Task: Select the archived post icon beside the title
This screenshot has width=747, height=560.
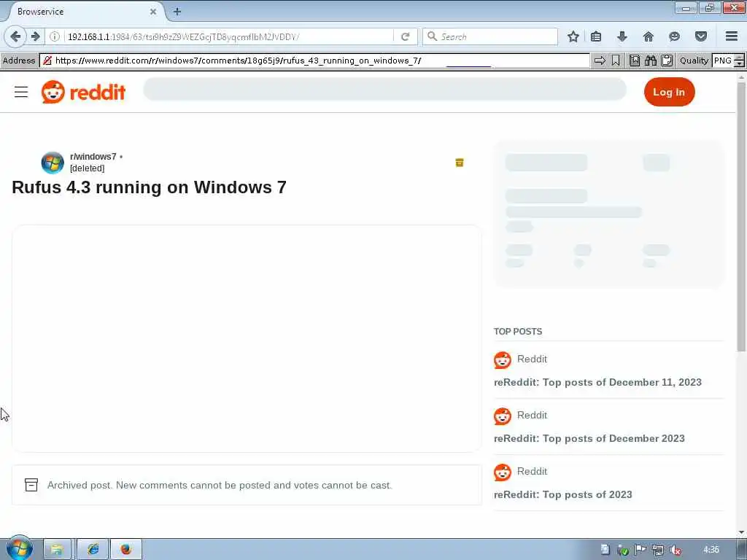Action: (460, 163)
